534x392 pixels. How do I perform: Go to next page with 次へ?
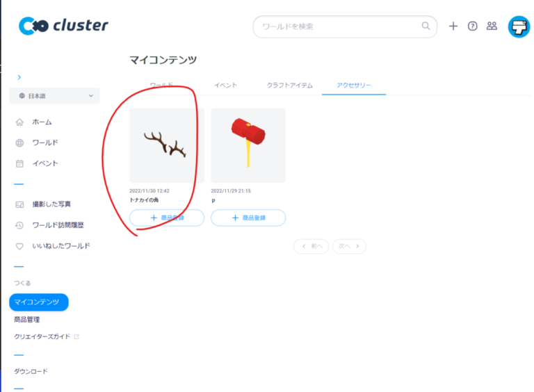coord(349,246)
